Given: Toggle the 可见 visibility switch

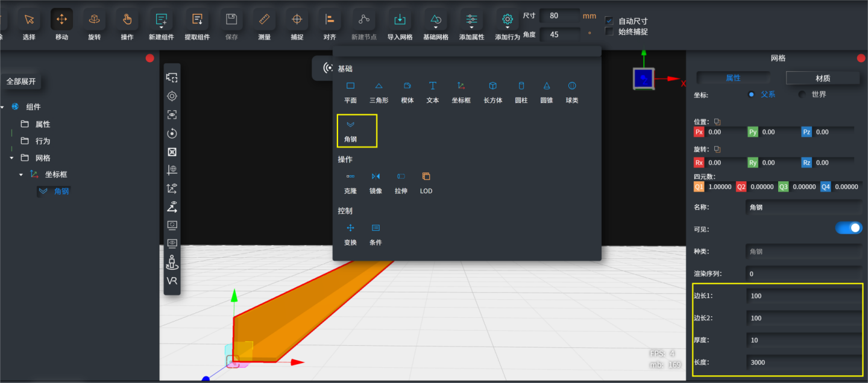Looking at the screenshot, I should tap(849, 228).
